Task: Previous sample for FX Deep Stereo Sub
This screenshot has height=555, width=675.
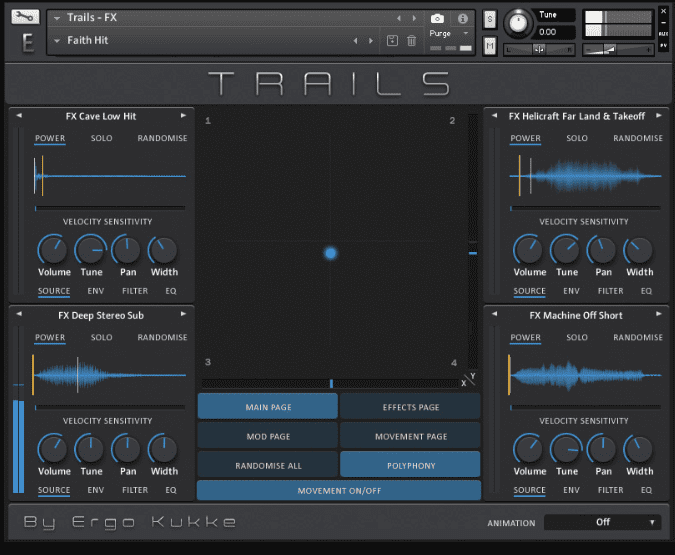Action: tap(19, 314)
